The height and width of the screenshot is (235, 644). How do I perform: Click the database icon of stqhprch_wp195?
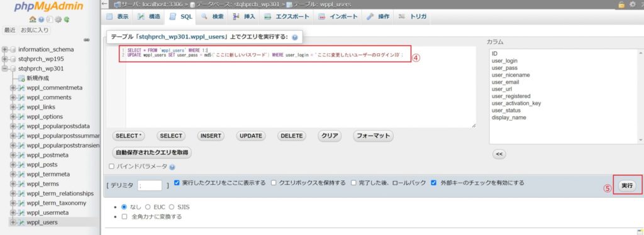13,58
